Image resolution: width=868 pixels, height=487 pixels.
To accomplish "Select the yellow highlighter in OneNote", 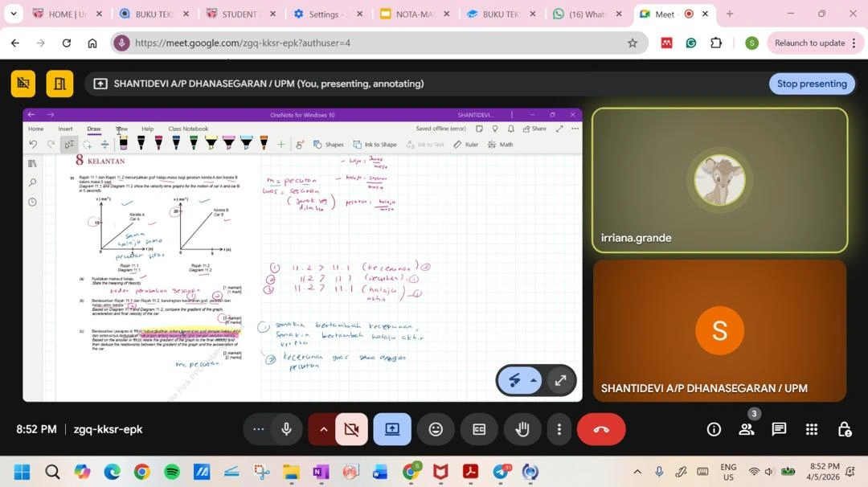I will point(211,144).
